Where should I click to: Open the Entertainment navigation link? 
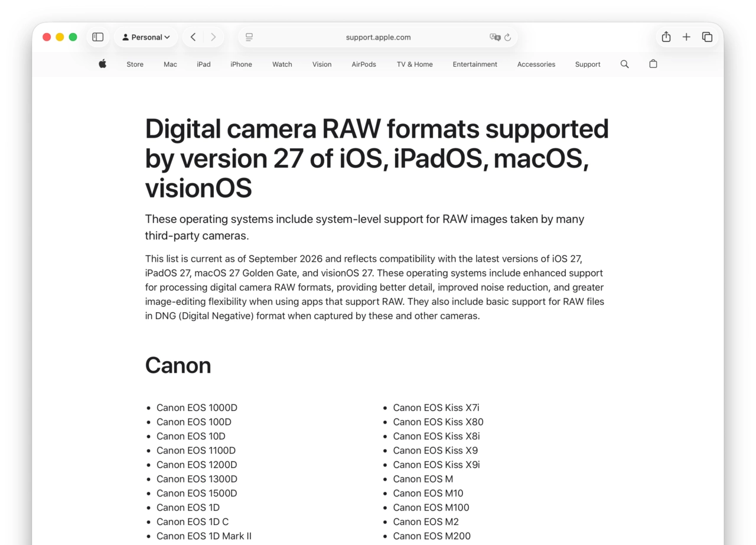475,64
